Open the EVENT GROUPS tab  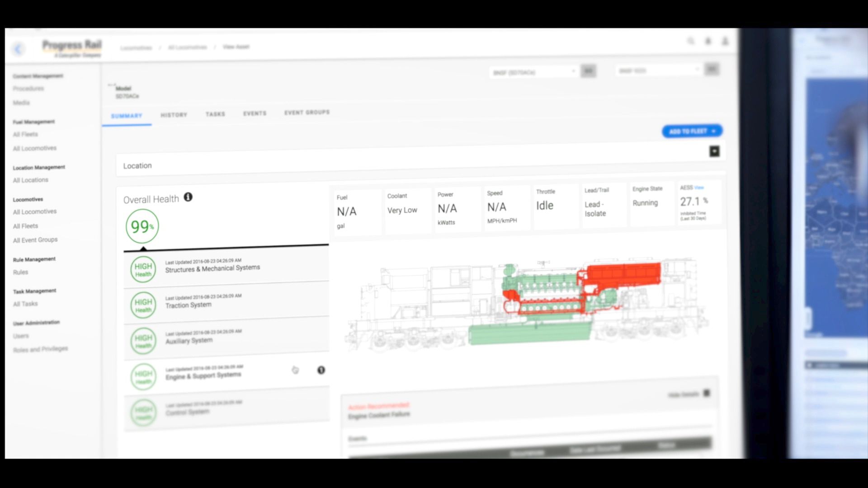[307, 113]
